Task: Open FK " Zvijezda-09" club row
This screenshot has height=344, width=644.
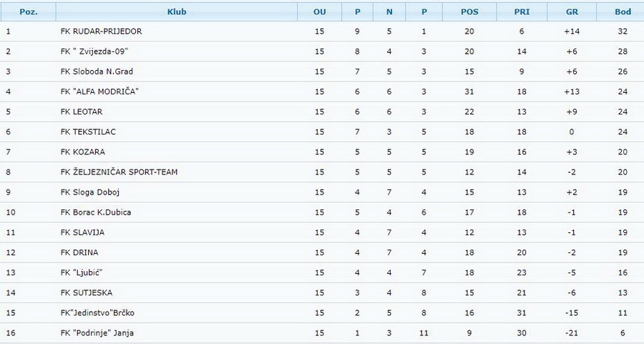Action: click(322, 51)
